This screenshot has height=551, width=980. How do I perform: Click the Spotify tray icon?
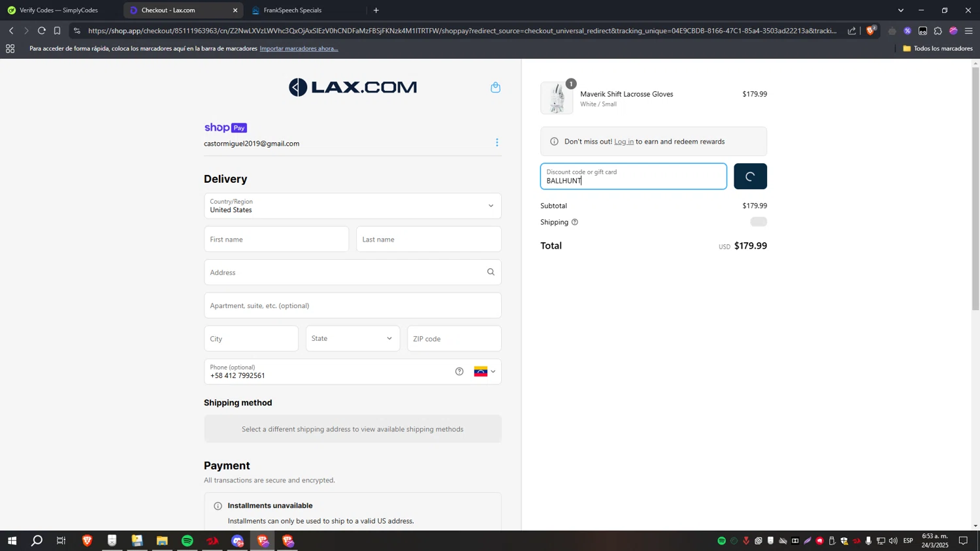[x=721, y=541]
